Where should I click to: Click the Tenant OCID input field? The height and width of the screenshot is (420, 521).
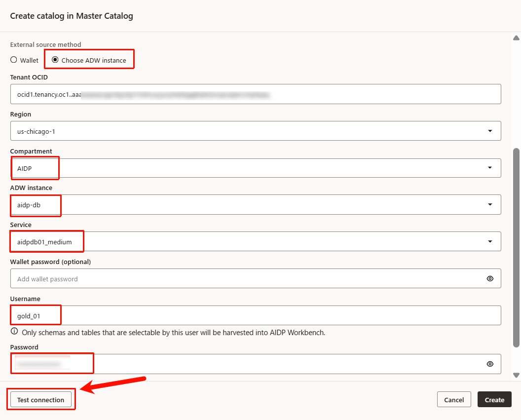pyautogui.click(x=256, y=94)
